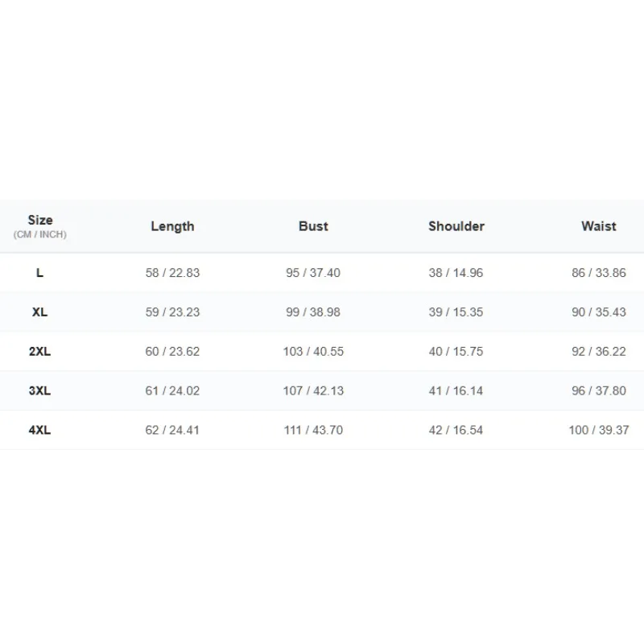
Task: Click the 3XL length value 61 / 24.02
Action: [172, 390]
